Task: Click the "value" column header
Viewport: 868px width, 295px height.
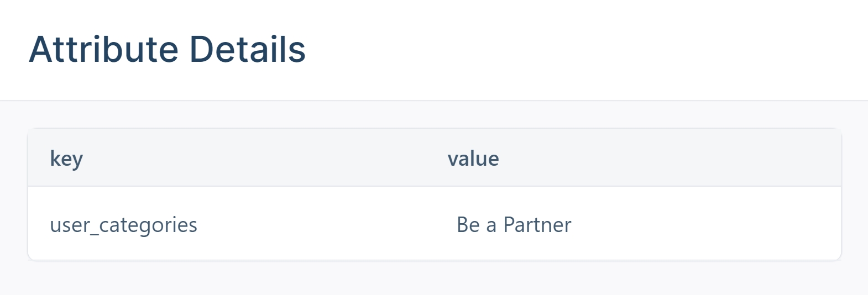Action: point(473,159)
